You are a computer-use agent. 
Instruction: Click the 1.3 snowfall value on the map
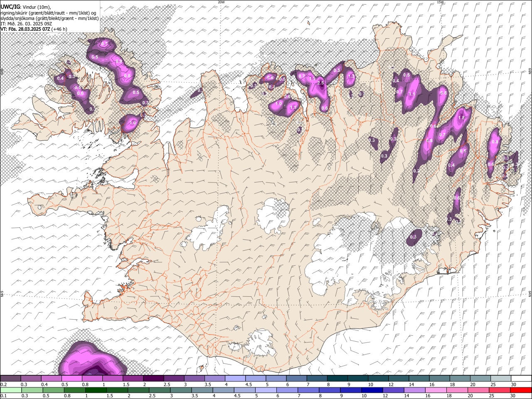point(351,76)
